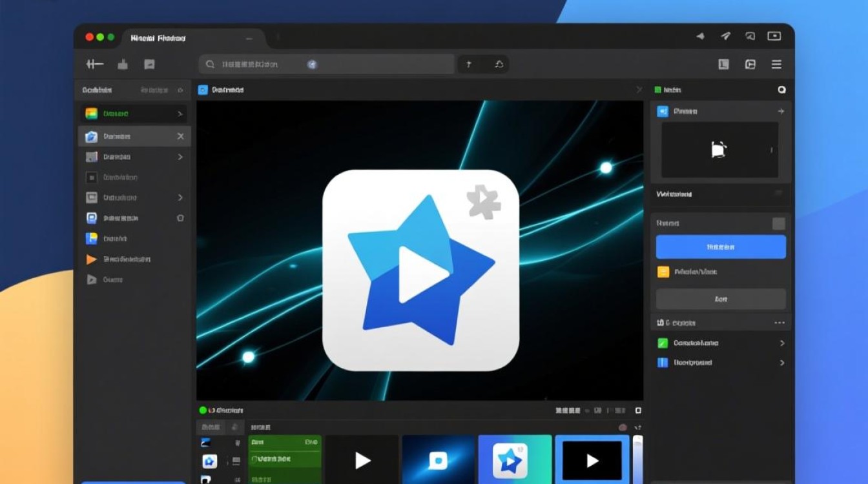
Task: Tick the gray square checkbox above the blue button
Action: coord(779,223)
